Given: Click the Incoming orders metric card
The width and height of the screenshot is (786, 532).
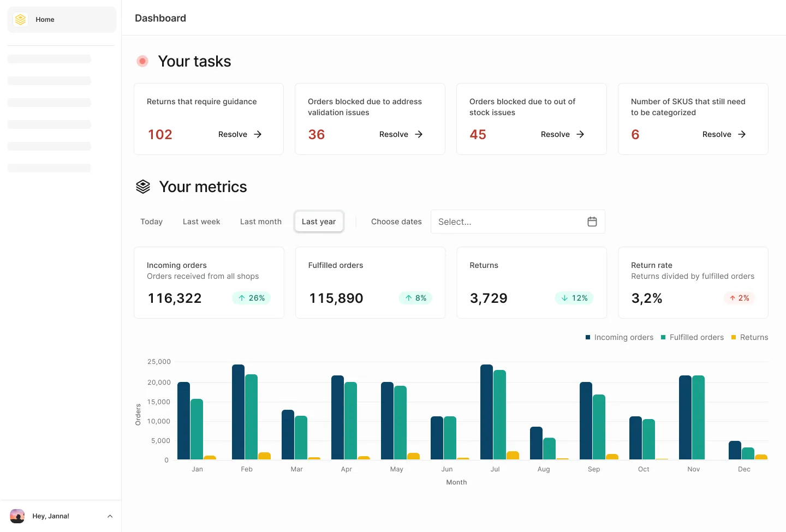Looking at the screenshot, I should [x=209, y=282].
